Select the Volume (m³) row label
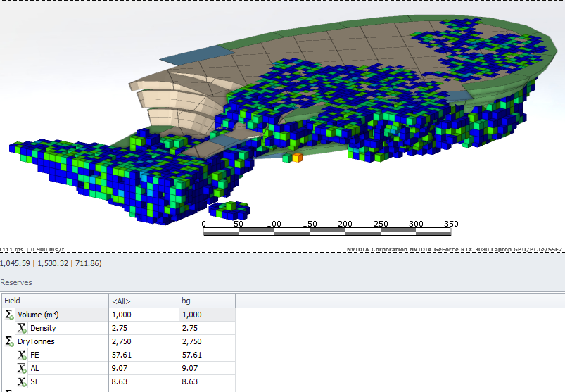Viewport: 565px width, 392px height. pos(38,315)
